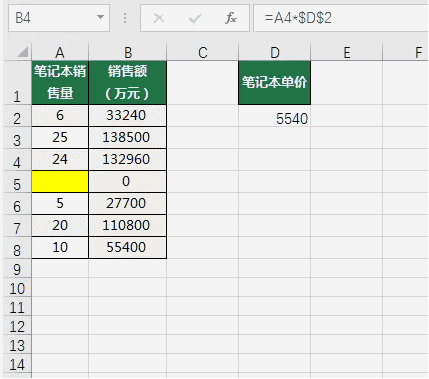This screenshot has width=429, height=379.
Task: Select row 13 header
Action: coord(17,345)
